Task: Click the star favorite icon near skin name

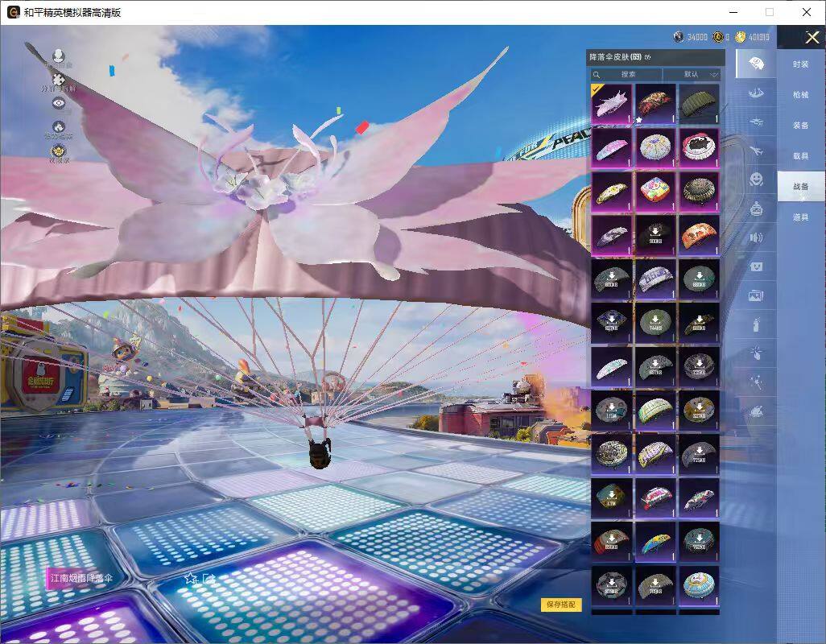Action: tap(190, 578)
